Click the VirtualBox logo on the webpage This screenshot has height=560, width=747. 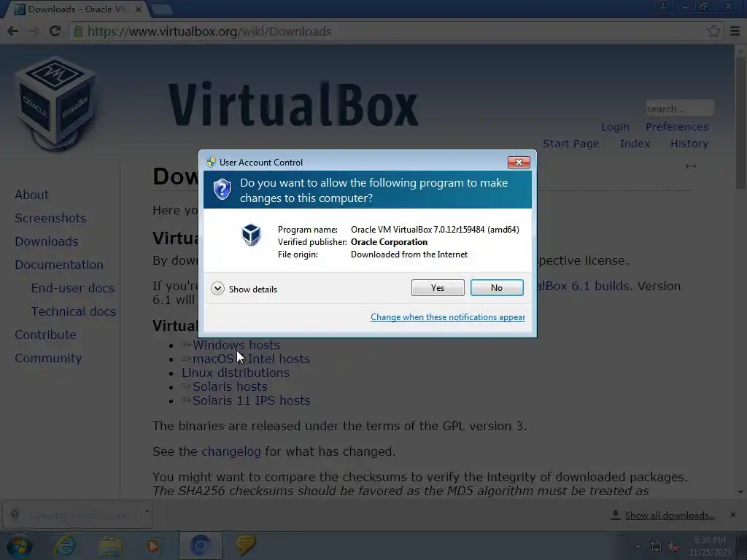pos(56,104)
